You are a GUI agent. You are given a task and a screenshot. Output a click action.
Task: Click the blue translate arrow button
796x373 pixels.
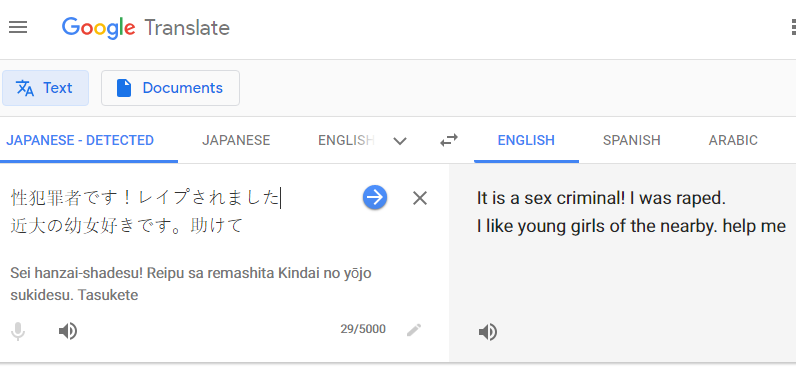(375, 197)
